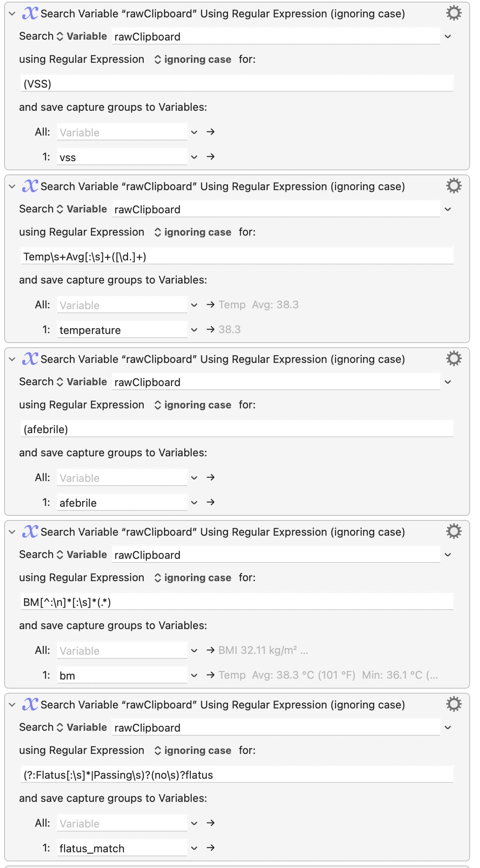480x868 pixels.
Task: Toggle ignoring case option in the (afebrile) action
Action: click(x=192, y=405)
